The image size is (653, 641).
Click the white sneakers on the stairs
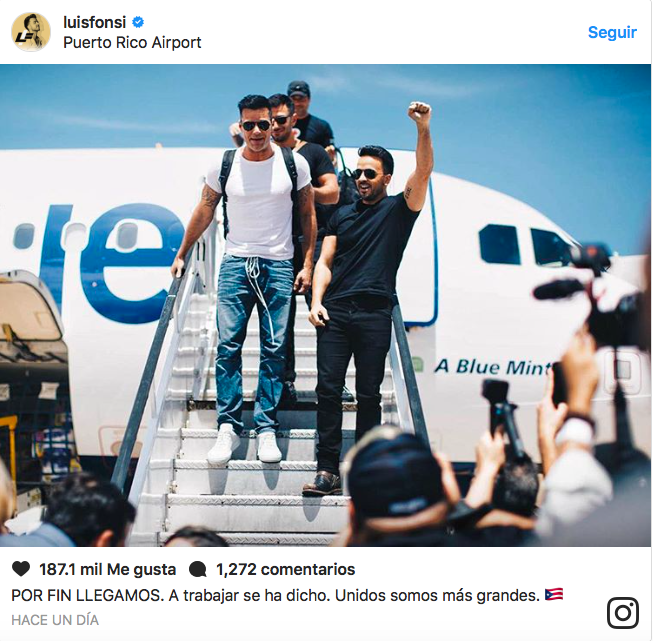[x=245, y=444]
